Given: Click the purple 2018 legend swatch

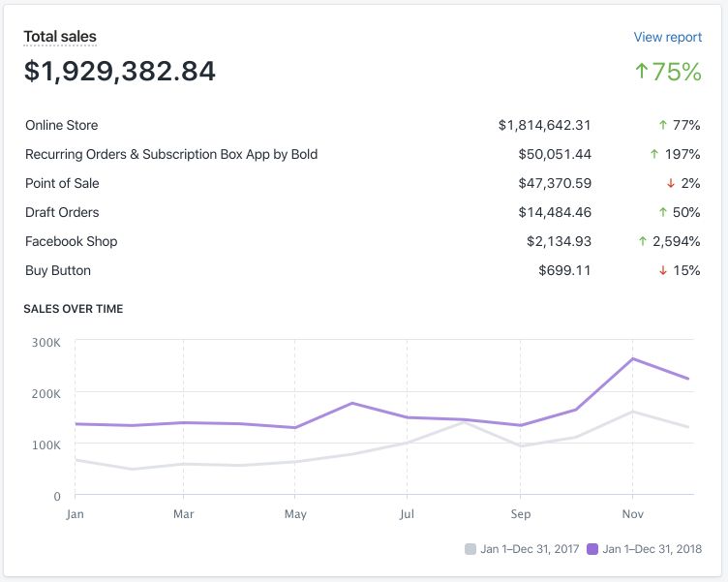Looking at the screenshot, I should pyautogui.click(x=592, y=549).
